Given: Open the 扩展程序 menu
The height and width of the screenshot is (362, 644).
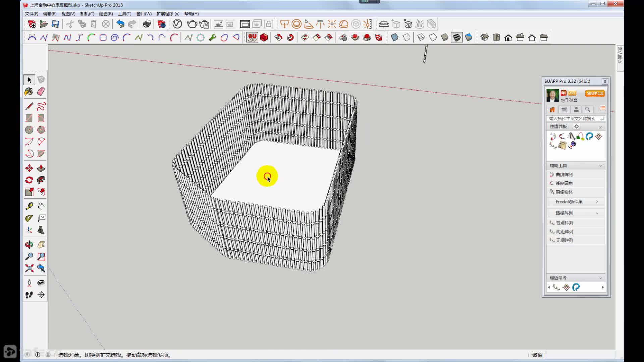Looking at the screenshot, I should tap(168, 14).
